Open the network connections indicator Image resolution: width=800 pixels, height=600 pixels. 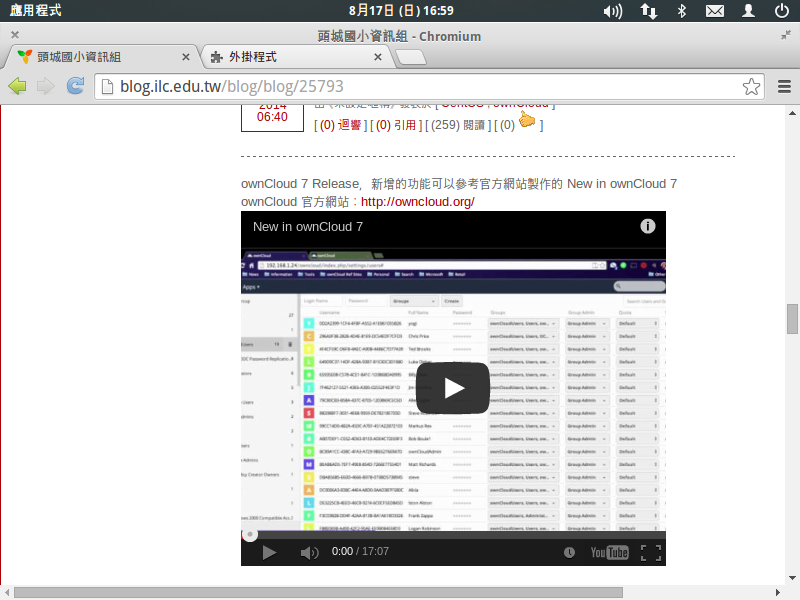648,11
